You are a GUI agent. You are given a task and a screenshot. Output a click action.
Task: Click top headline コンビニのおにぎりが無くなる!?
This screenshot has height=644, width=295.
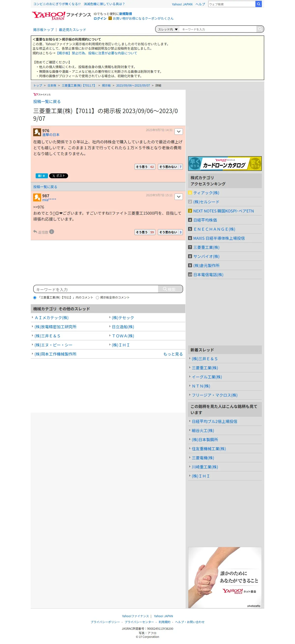point(57,4)
